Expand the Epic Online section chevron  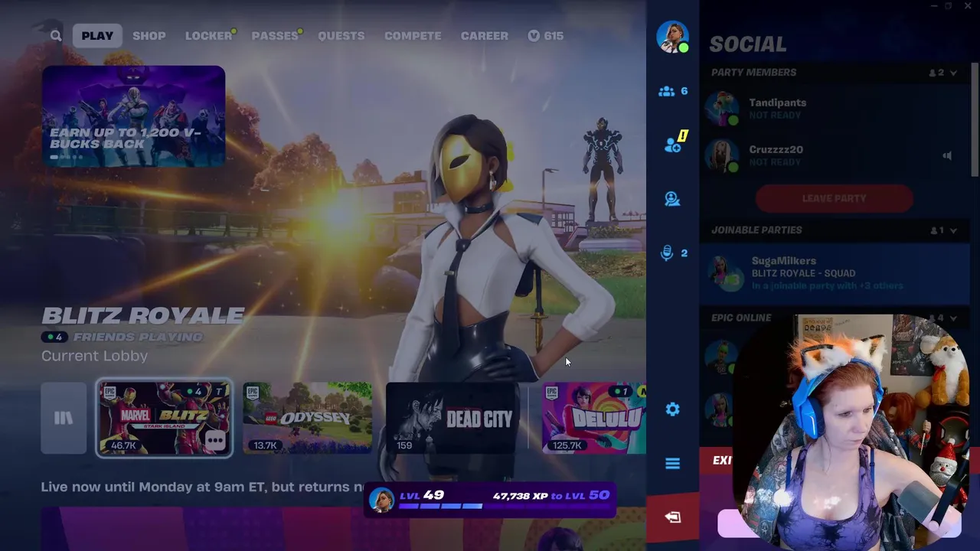[953, 318]
